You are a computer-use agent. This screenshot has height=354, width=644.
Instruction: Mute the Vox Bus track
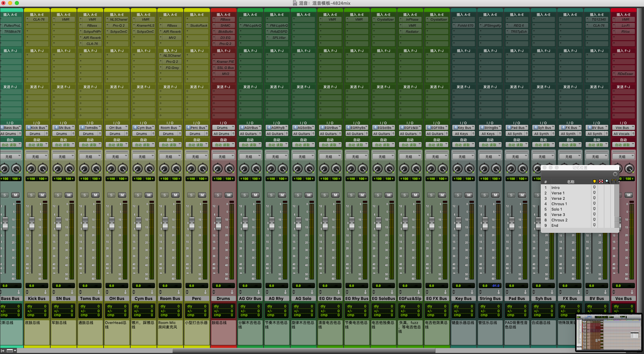click(x=629, y=195)
